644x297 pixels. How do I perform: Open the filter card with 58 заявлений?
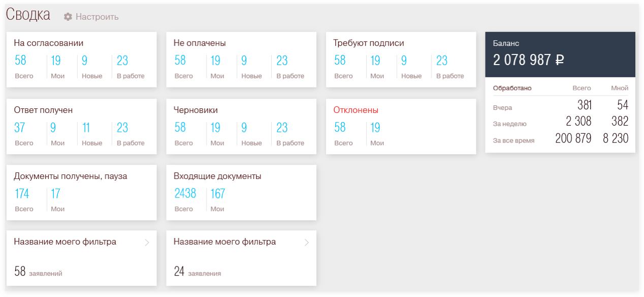pyautogui.click(x=81, y=258)
